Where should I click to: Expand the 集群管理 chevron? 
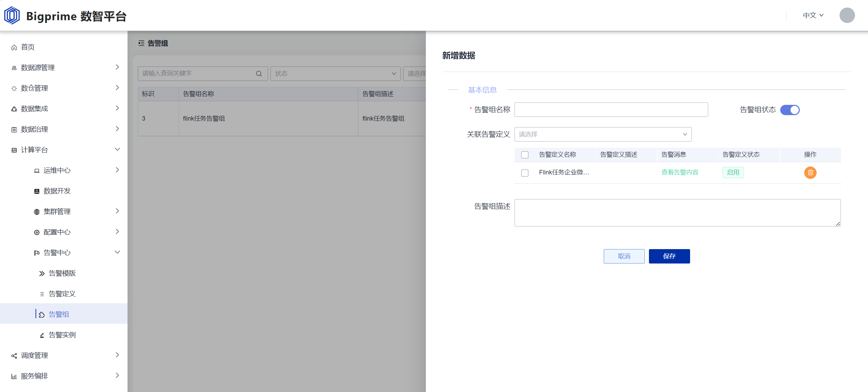(x=117, y=211)
